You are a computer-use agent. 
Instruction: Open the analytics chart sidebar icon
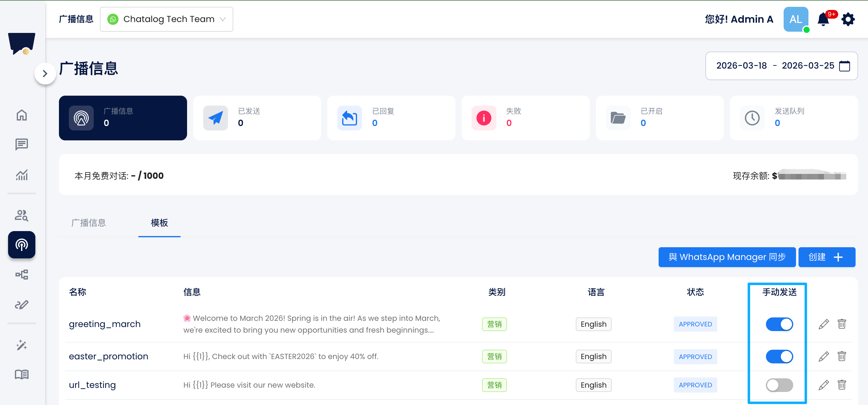pyautogui.click(x=22, y=175)
